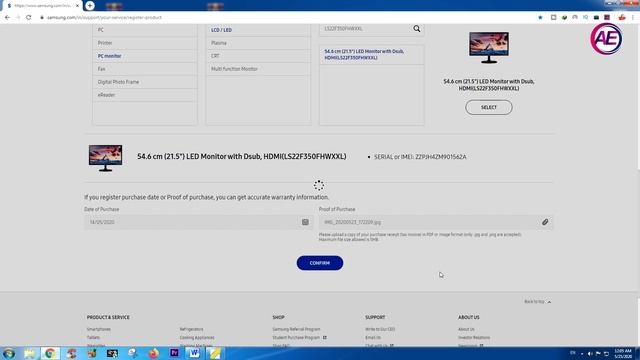This screenshot has height=360, width=640.
Task: Open Samsung Referral Program link
Action: tap(296, 329)
